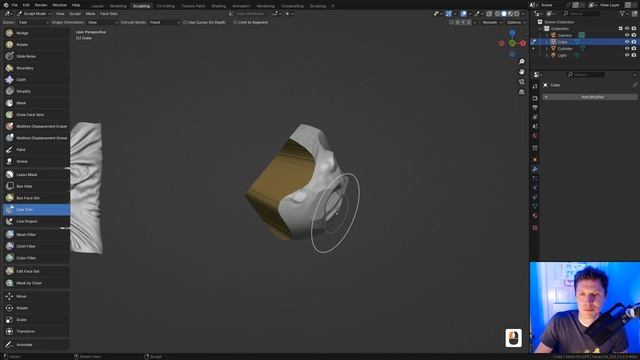Select the Draw Face Sets brush
The image size is (640, 360).
point(36,115)
